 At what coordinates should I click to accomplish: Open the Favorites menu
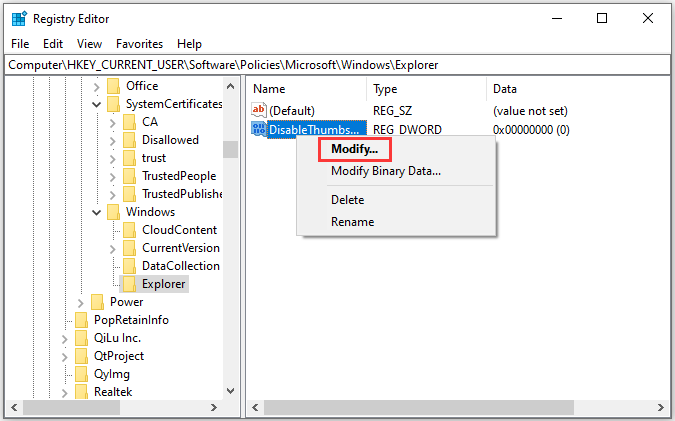(139, 44)
